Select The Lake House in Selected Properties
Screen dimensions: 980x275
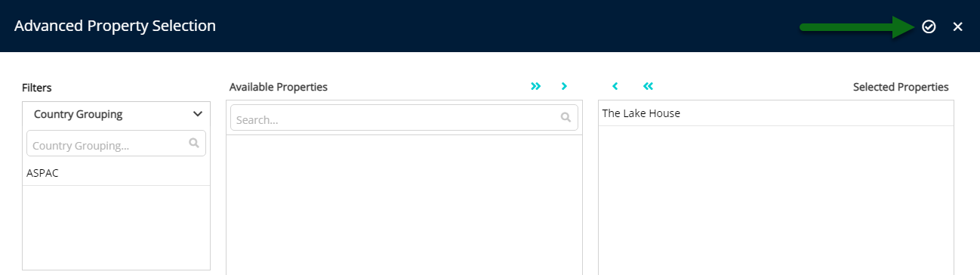(x=776, y=113)
